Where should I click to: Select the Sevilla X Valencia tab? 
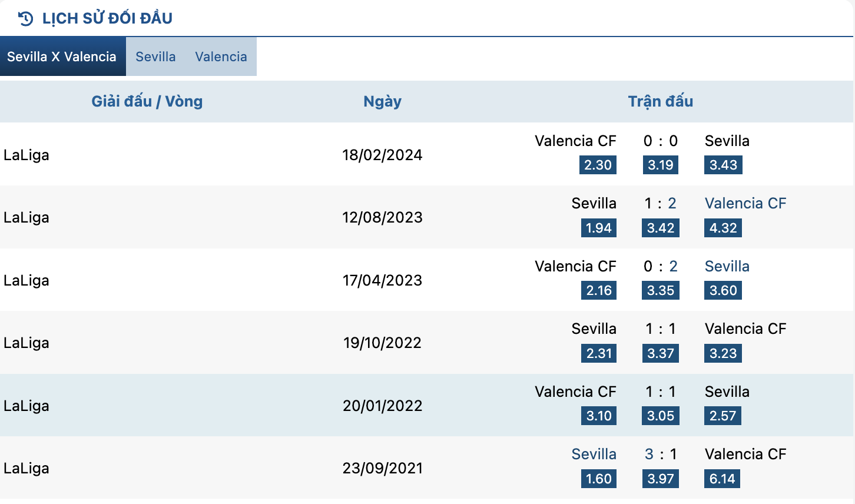pyautogui.click(x=62, y=57)
